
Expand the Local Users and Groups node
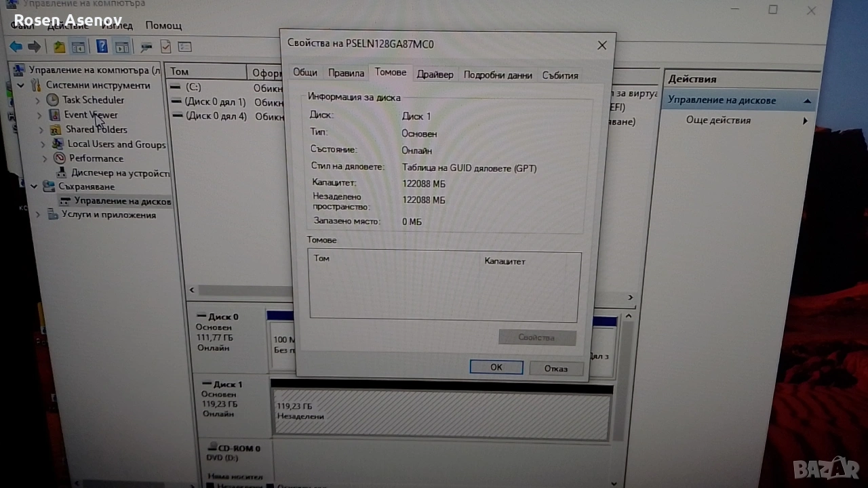(43, 144)
